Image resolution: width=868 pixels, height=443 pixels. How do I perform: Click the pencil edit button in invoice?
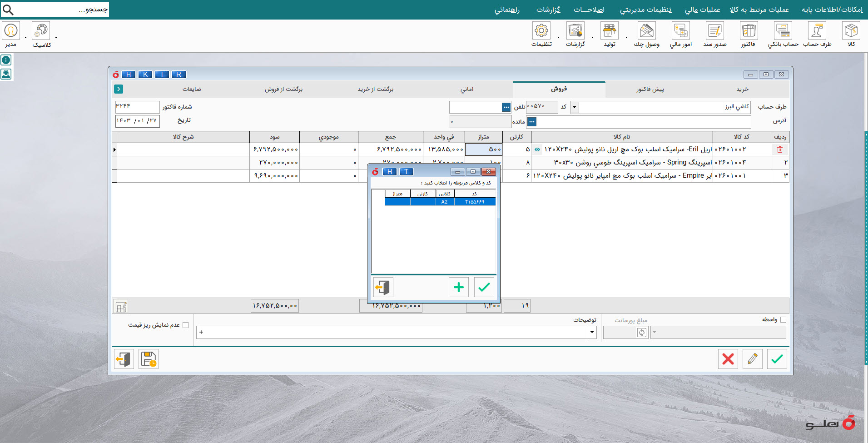coord(752,359)
